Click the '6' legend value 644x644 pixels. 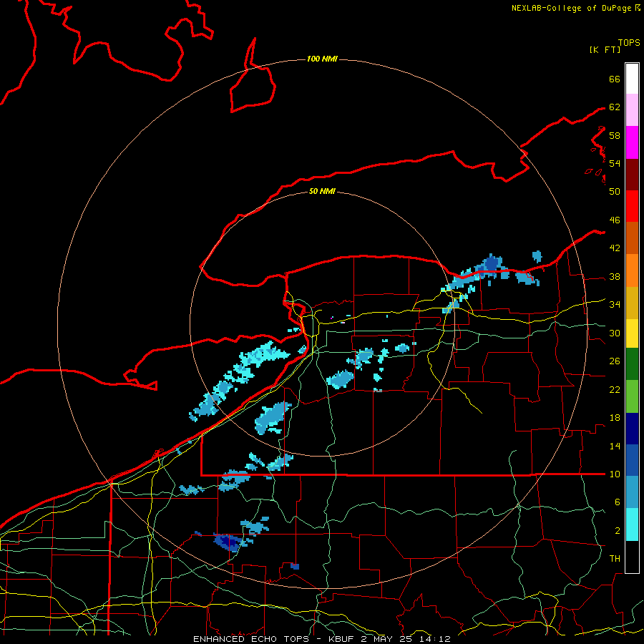coord(618,502)
